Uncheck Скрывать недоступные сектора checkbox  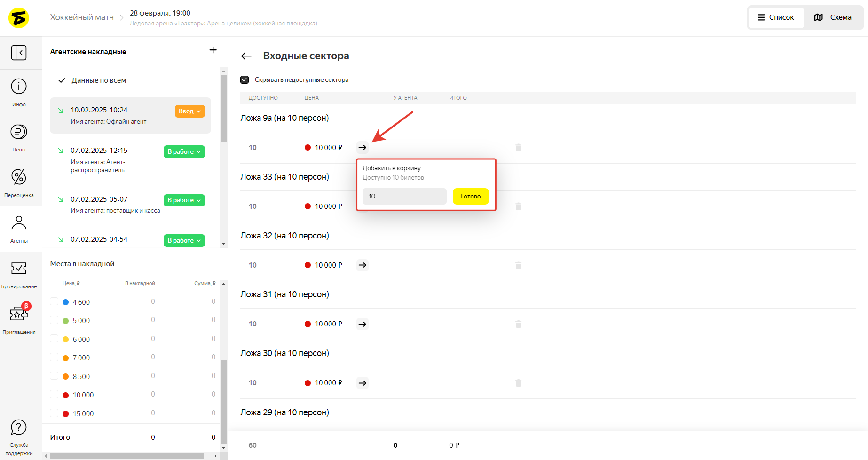click(x=245, y=80)
